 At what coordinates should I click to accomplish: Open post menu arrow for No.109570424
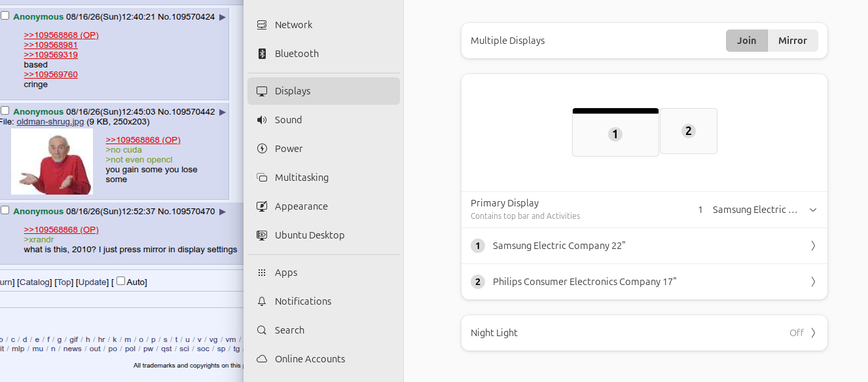click(x=223, y=17)
